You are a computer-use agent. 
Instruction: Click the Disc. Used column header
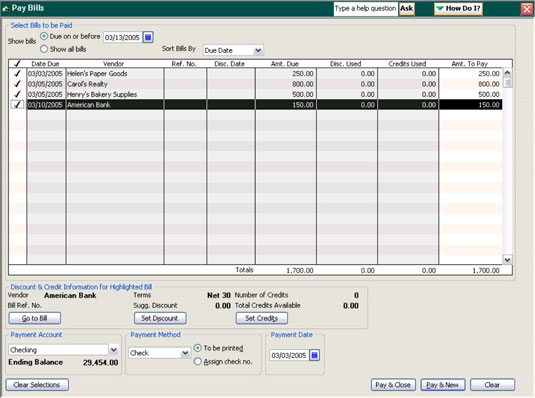click(x=346, y=63)
